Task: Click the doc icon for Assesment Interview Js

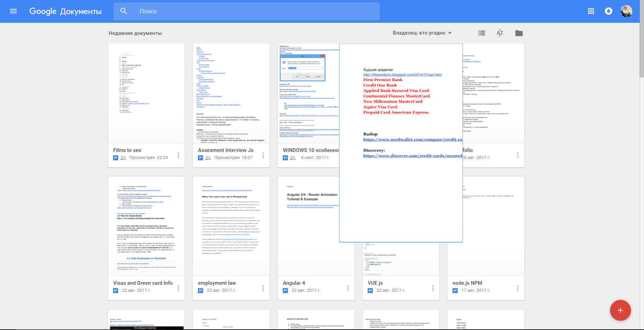Action: tap(201, 158)
